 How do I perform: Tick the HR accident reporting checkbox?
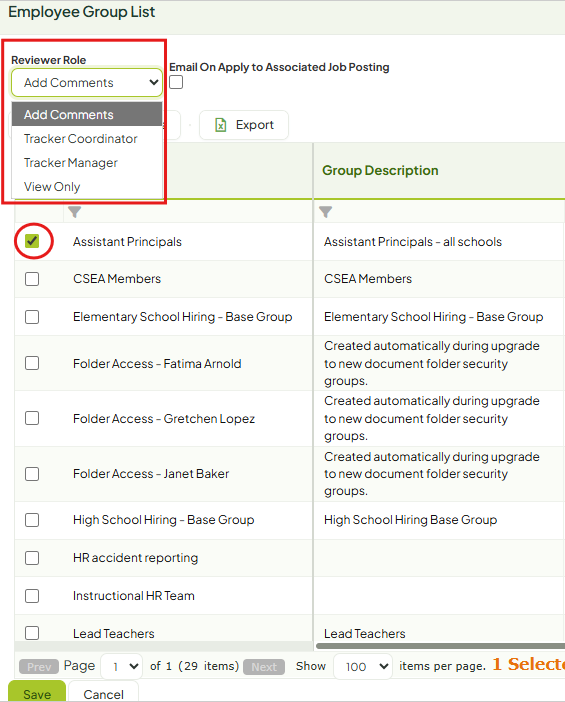pos(32,558)
